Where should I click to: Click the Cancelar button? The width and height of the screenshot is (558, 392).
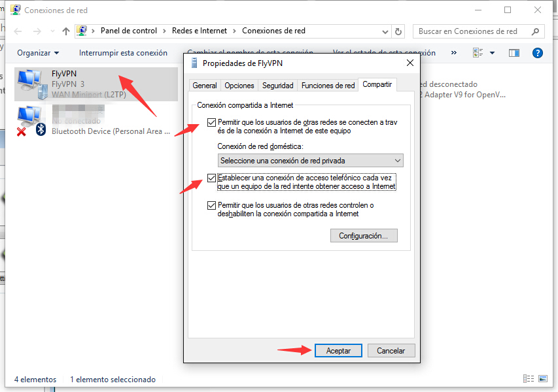391,350
